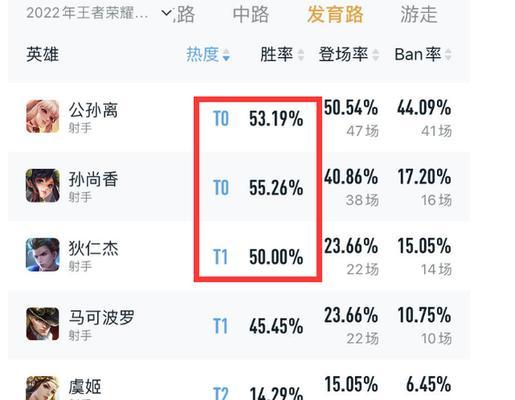Image resolution: width=515 pixels, height=400 pixels.
Task: Click the 胜率 column header
Action: (277, 54)
